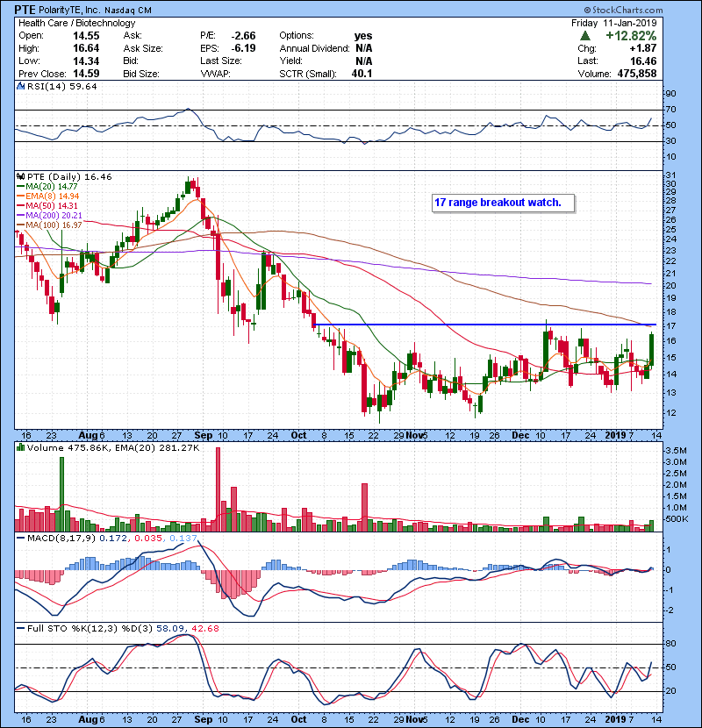Click the RSI indicator line icon
The width and height of the screenshot is (702, 728).
pyautogui.click(x=20, y=86)
